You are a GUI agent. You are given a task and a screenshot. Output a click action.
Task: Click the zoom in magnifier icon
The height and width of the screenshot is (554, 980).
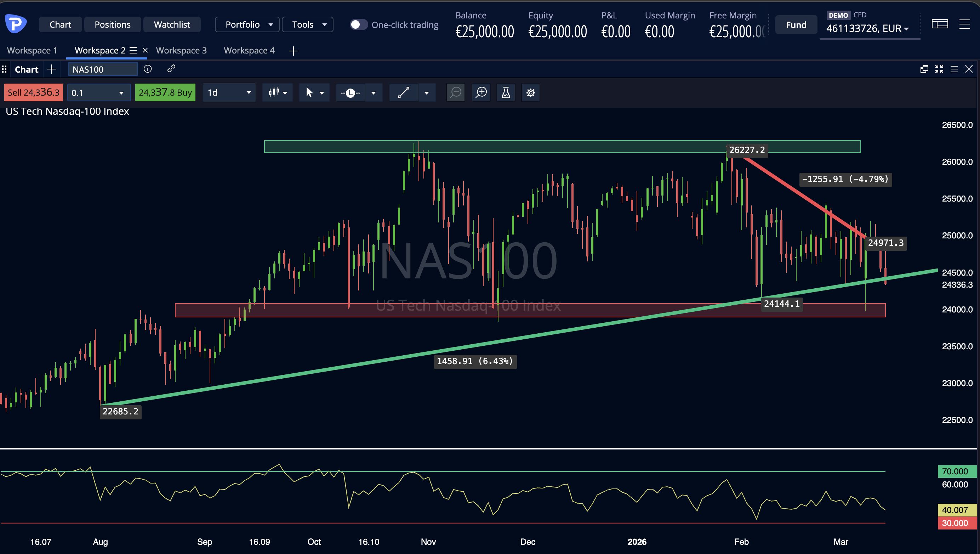(x=481, y=92)
